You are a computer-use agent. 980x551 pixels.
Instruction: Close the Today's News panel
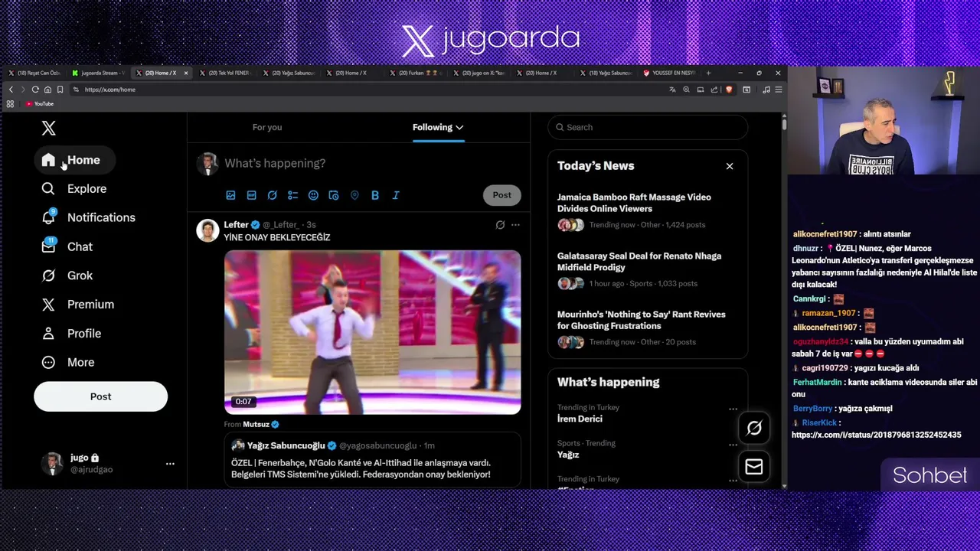730,166
